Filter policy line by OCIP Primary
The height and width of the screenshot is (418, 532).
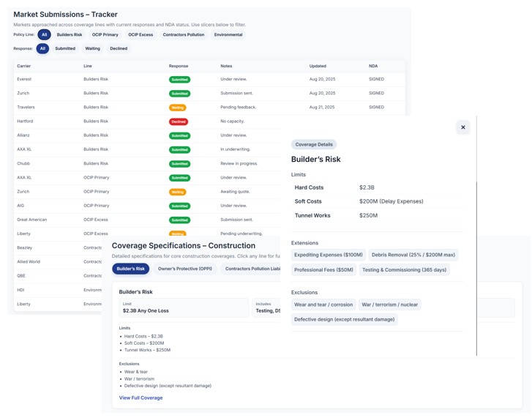105,34
